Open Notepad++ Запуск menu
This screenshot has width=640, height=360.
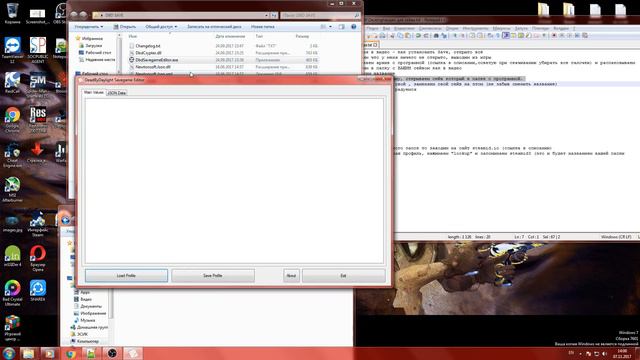(521, 29)
